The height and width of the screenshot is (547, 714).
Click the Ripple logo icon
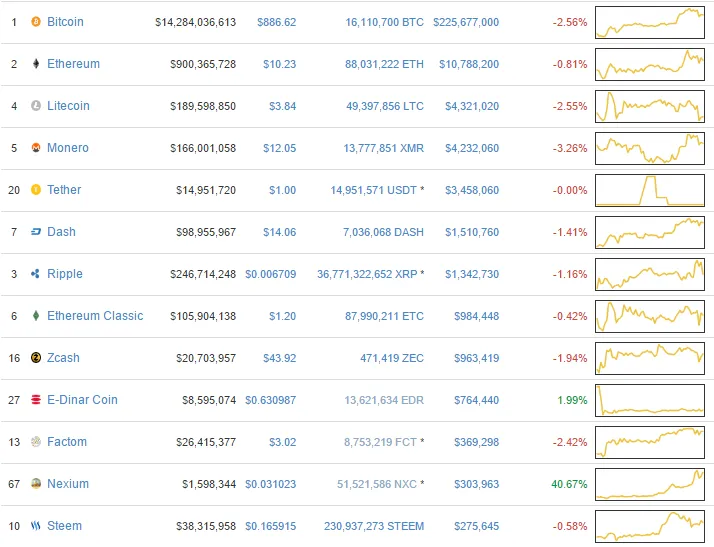[36, 274]
